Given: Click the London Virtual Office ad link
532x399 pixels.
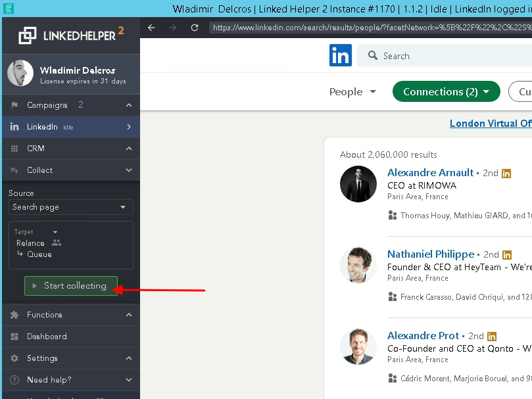Looking at the screenshot, I should coord(491,124).
